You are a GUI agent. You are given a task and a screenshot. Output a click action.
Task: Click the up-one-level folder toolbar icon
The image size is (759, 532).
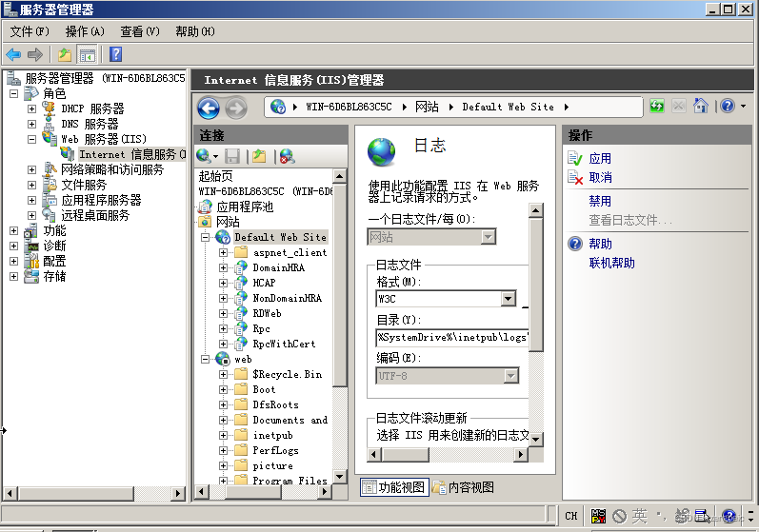65,54
